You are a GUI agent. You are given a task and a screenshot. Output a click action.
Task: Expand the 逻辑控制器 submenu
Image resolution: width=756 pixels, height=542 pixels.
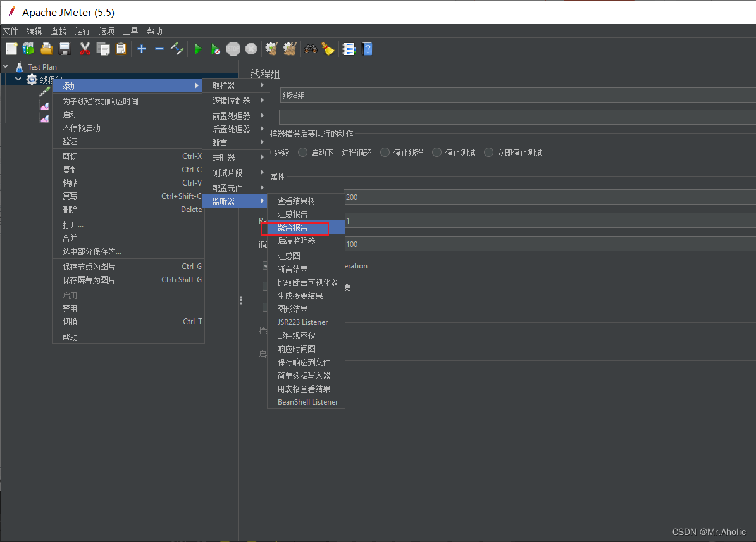[x=235, y=101]
